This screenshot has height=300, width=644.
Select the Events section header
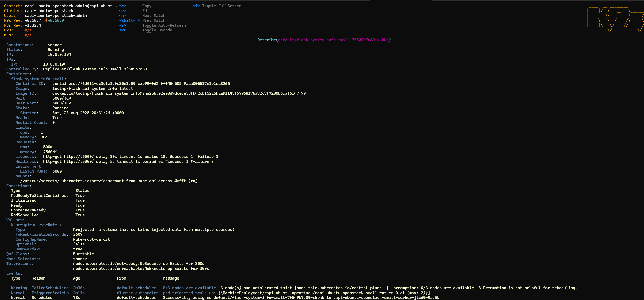[14, 273]
